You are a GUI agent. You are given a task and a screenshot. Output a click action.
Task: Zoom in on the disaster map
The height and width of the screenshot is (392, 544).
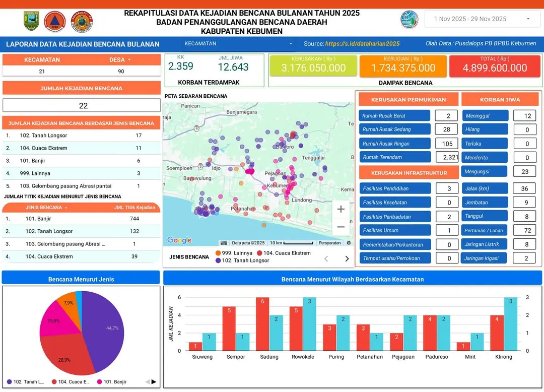341,209
